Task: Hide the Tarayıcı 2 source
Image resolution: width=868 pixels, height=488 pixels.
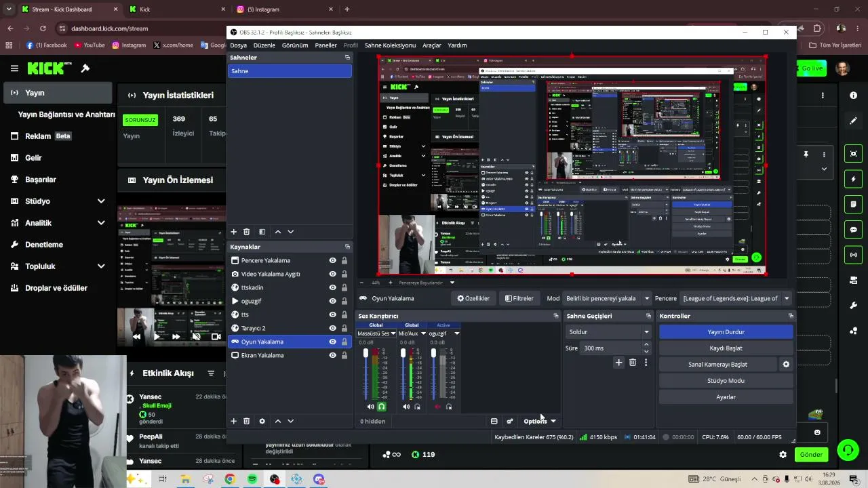Action: tap(332, 328)
